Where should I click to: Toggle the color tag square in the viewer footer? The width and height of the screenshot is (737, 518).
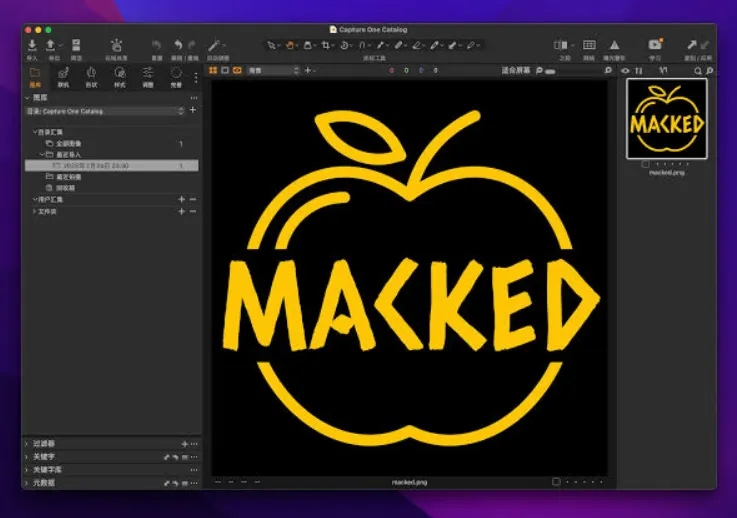click(556, 482)
